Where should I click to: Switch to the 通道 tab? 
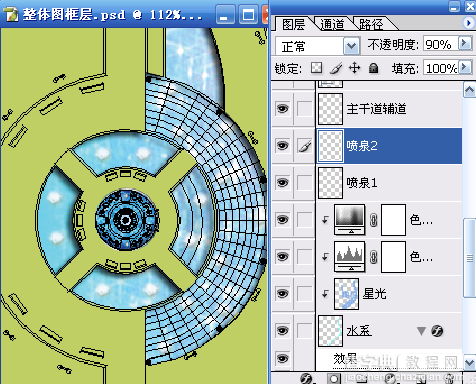click(332, 24)
